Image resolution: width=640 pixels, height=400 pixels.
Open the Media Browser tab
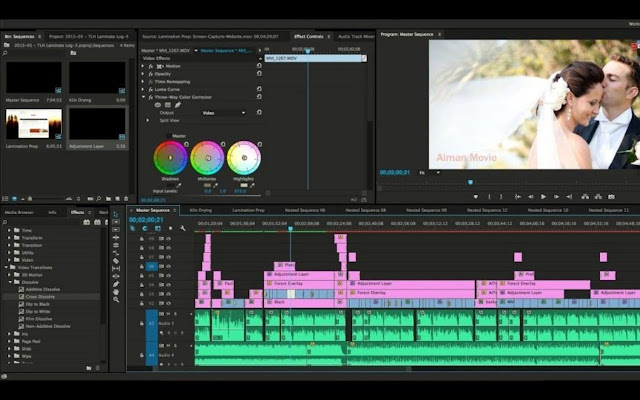(19, 212)
